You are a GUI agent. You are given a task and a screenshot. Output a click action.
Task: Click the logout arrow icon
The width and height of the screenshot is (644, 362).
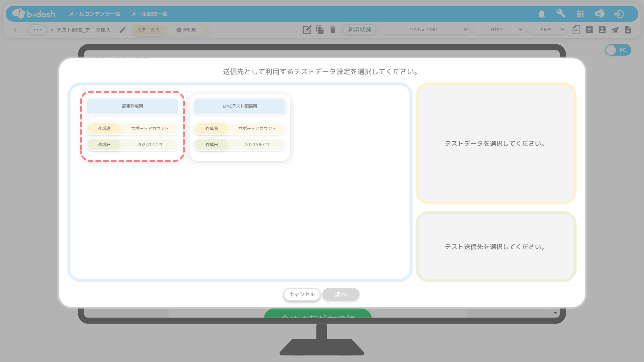click(619, 14)
